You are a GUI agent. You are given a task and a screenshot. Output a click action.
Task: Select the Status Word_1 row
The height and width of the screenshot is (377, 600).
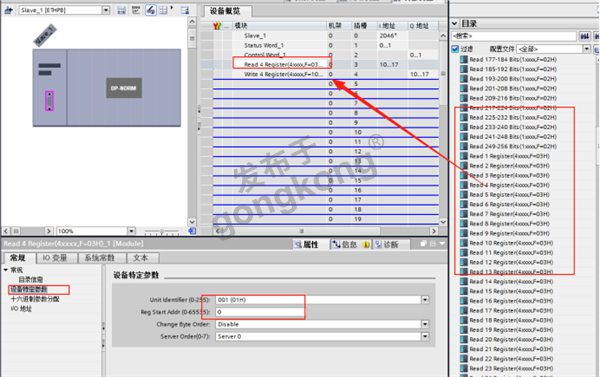pos(325,46)
